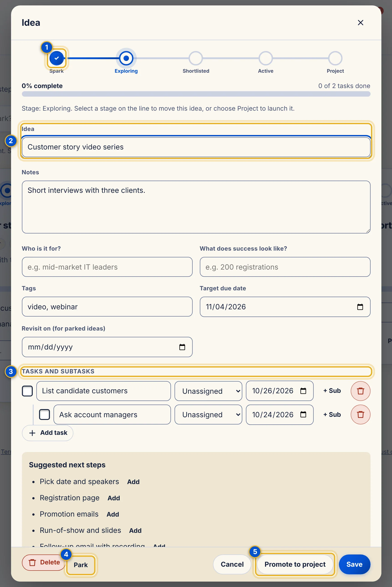Viewport: 392px width, 587px height.
Task: Open calendar picker for Revisit on date
Action: (x=182, y=347)
